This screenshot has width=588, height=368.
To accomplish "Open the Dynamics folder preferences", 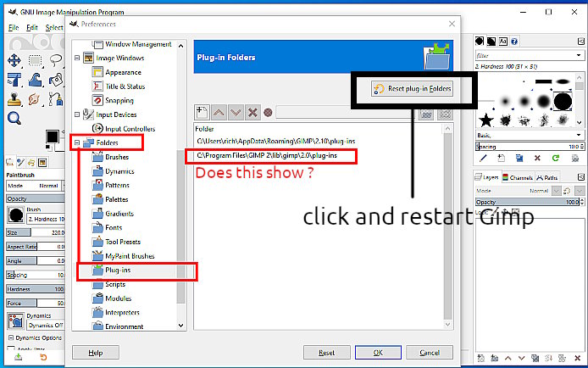I will [119, 171].
